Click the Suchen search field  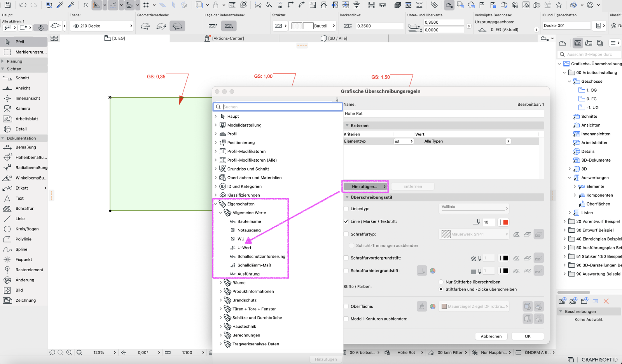pos(278,107)
